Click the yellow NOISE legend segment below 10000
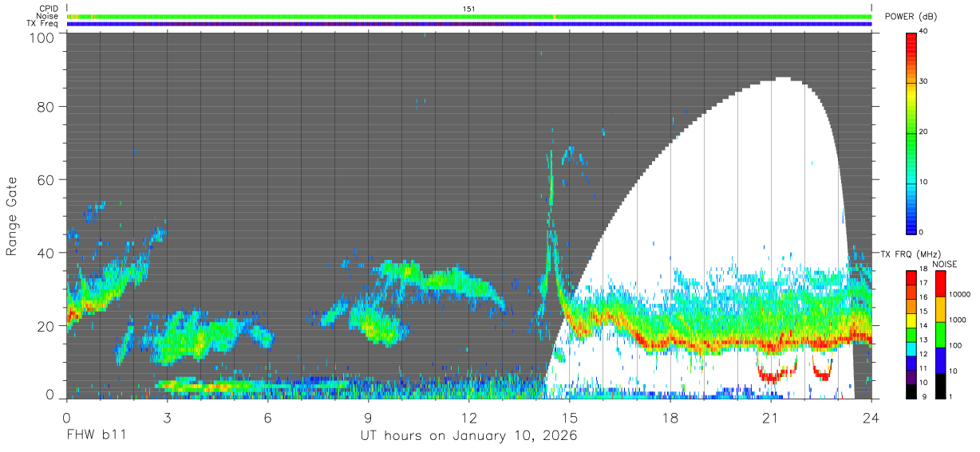Image resolution: width=980 pixels, height=452 pixels. coord(939,309)
